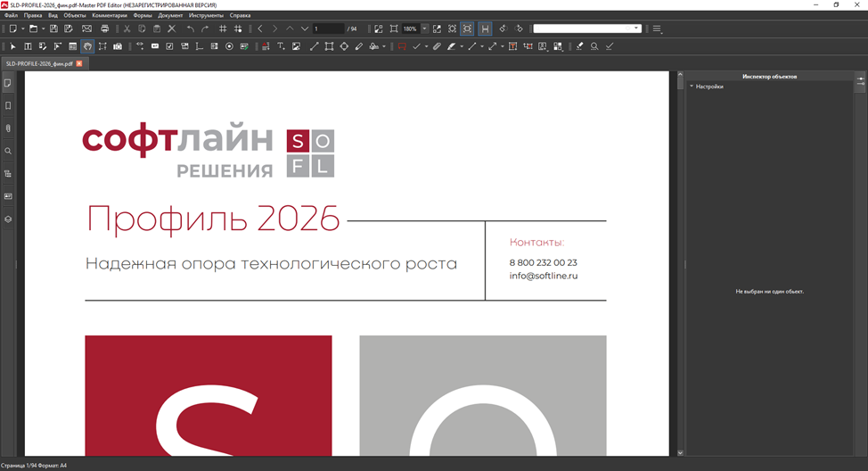Add a sticky note comment (red icon)

click(x=402, y=46)
